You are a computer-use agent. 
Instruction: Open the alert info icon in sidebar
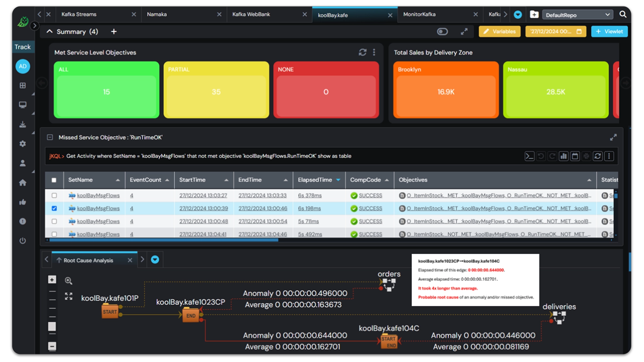coord(22,221)
